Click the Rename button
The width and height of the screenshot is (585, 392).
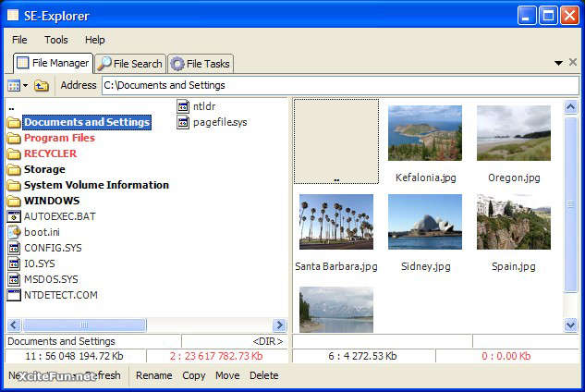pyautogui.click(x=154, y=375)
